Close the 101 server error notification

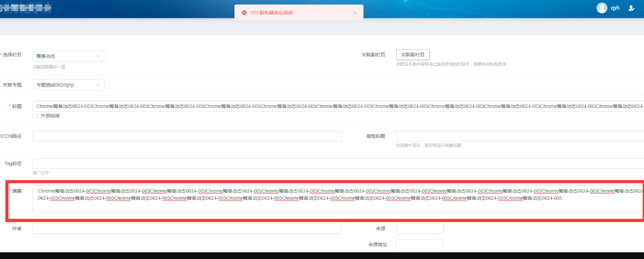point(355,12)
